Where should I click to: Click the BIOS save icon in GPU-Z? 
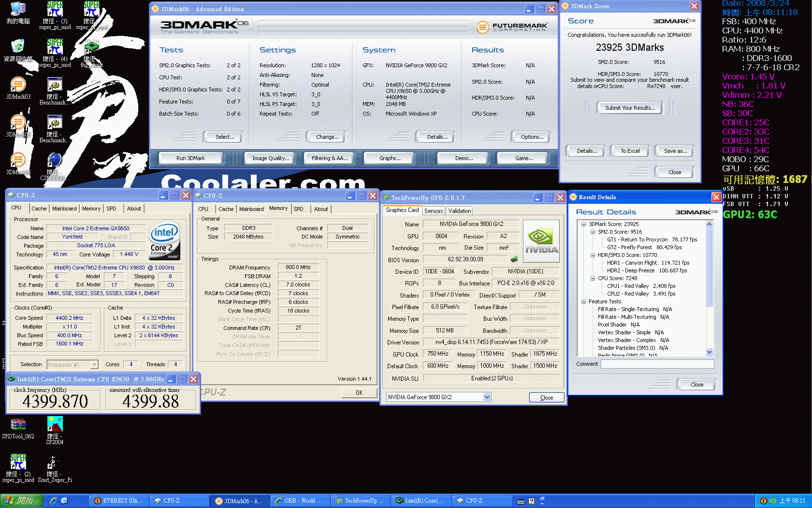[514, 259]
